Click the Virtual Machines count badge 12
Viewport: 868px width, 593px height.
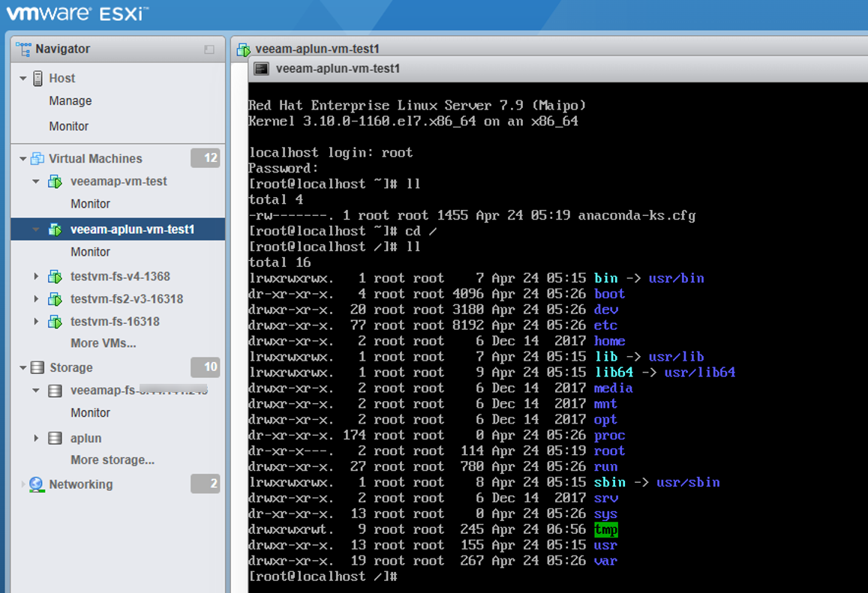[x=206, y=158]
